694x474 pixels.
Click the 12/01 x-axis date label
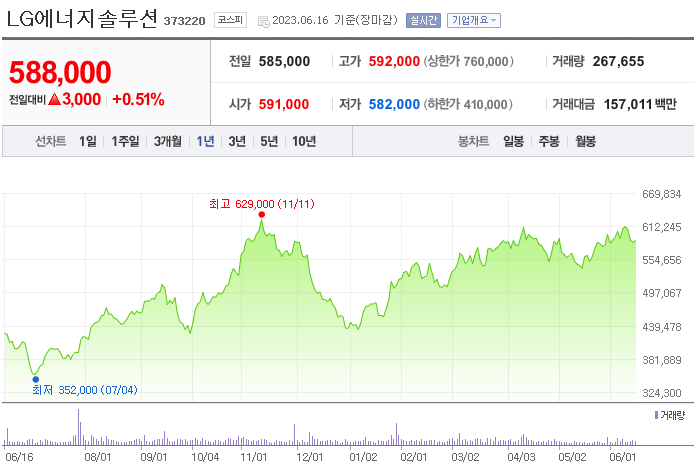310,457
